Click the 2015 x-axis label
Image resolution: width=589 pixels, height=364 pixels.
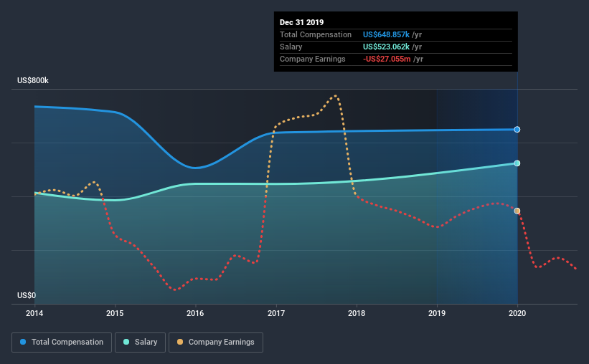click(115, 313)
